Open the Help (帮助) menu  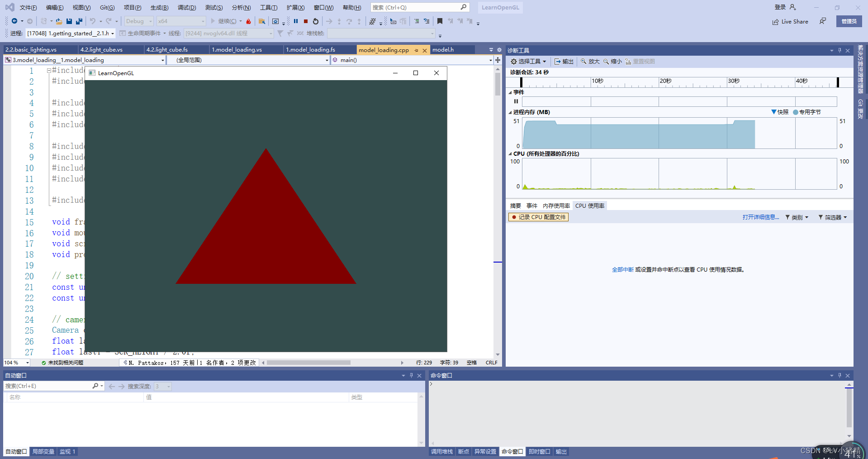tap(352, 8)
